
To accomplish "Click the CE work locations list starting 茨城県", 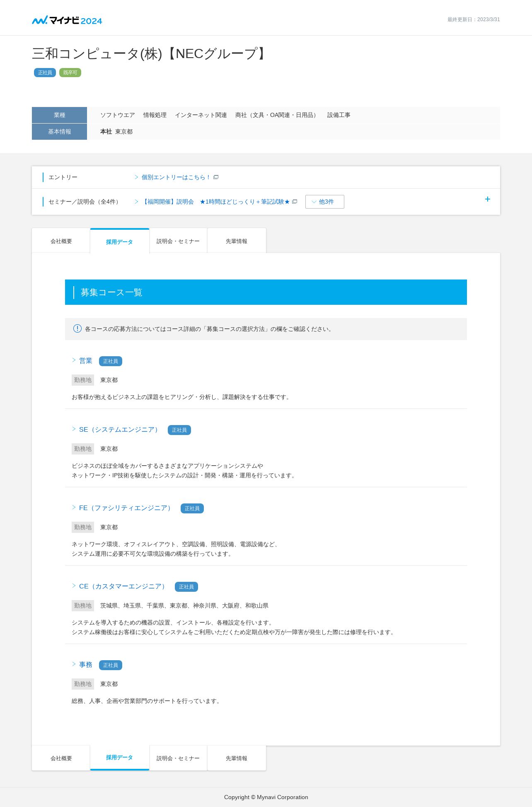I will click(184, 605).
